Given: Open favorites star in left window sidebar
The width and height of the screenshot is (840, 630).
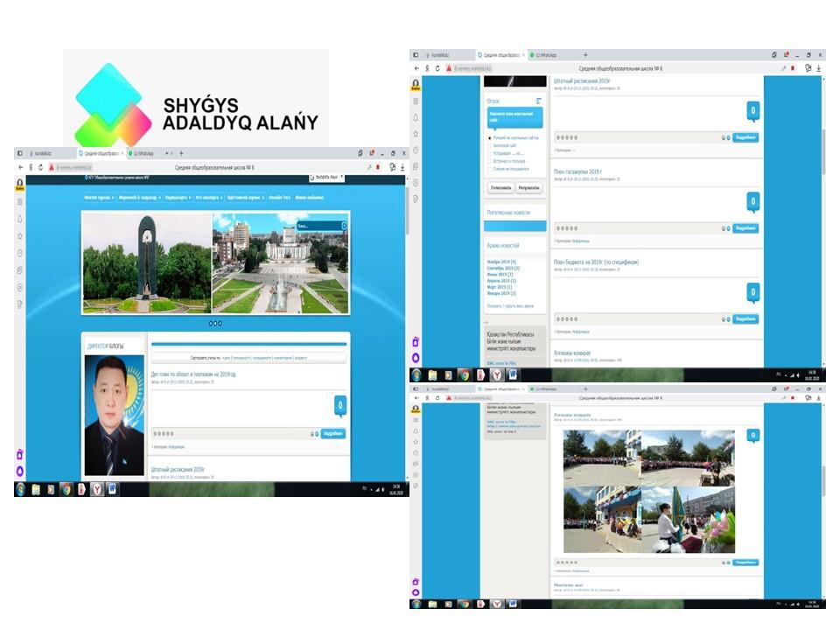Looking at the screenshot, I should (20, 235).
